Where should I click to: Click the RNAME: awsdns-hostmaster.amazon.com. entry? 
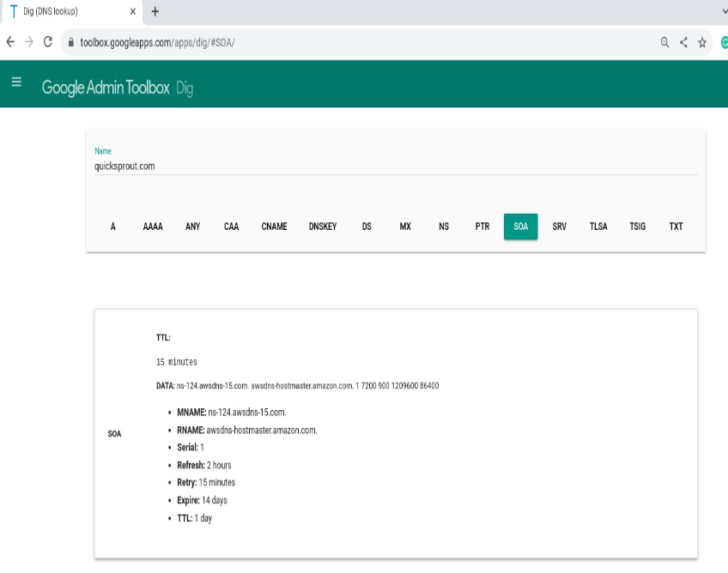coord(247,430)
